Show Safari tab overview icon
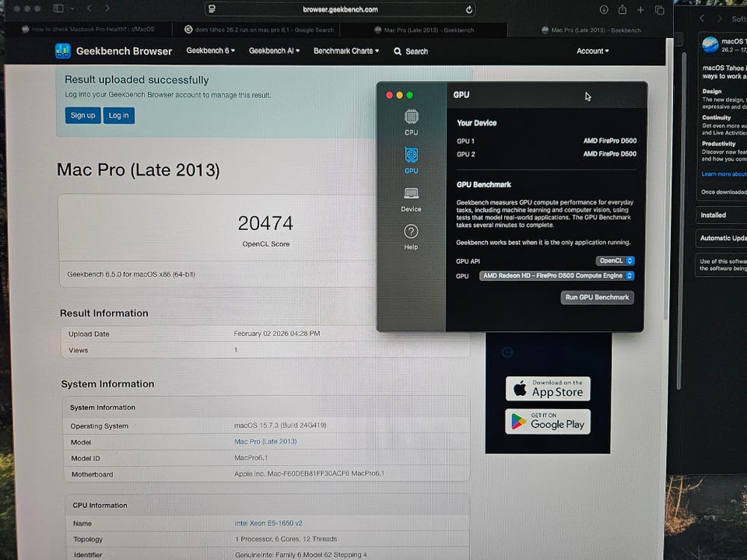 tap(659, 9)
